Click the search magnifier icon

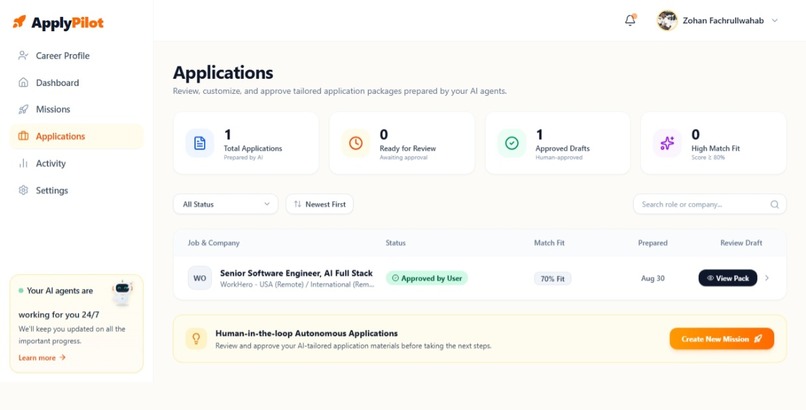(774, 204)
